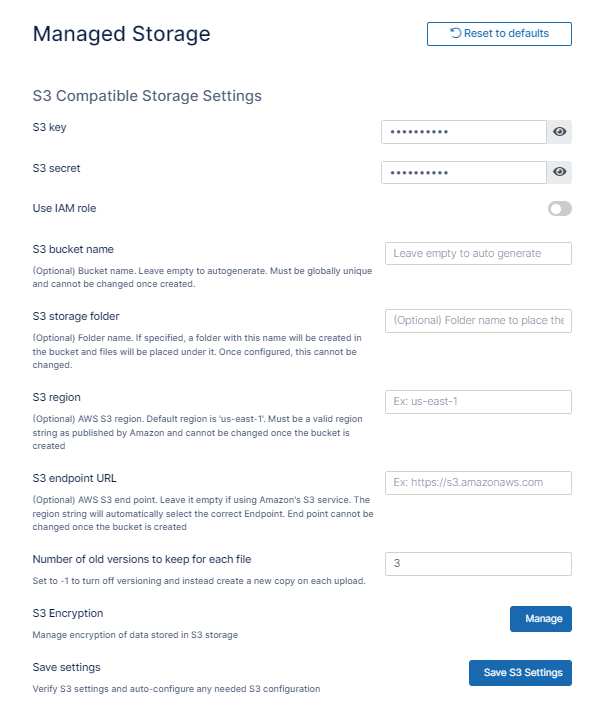Click the 'S3 Encryption' label text
This screenshot has height=717, width=603.
coord(67,613)
